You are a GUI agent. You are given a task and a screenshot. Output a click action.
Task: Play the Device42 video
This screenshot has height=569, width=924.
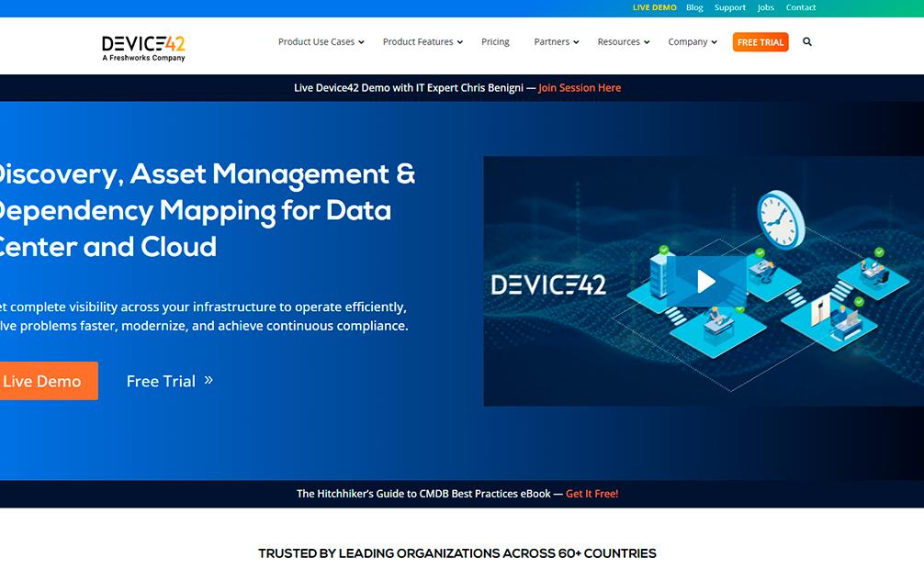tap(705, 281)
